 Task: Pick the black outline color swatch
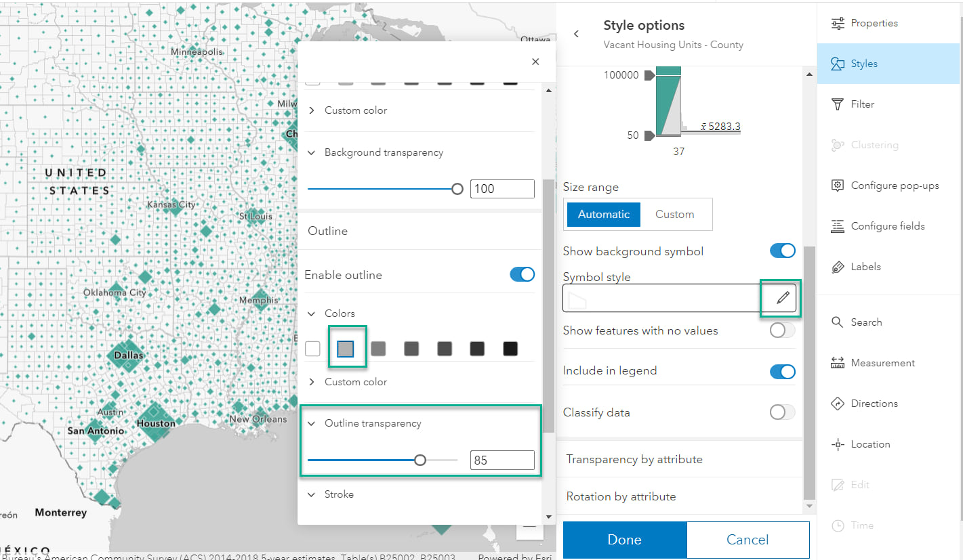510,349
